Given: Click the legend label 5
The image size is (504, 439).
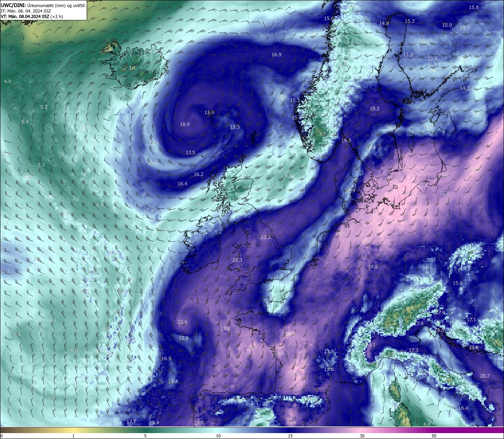Looking at the screenshot, I should pyautogui.click(x=145, y=436).
